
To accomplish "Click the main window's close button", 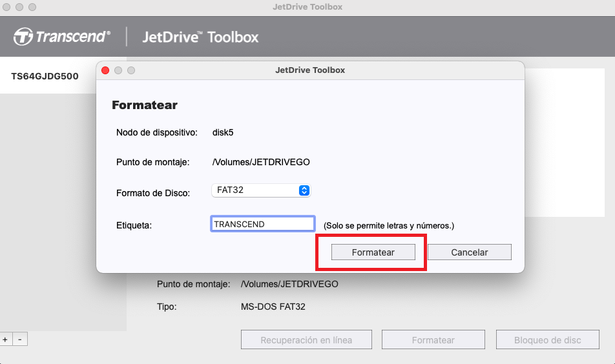I will pyautogui.click(x=6, y=7).
